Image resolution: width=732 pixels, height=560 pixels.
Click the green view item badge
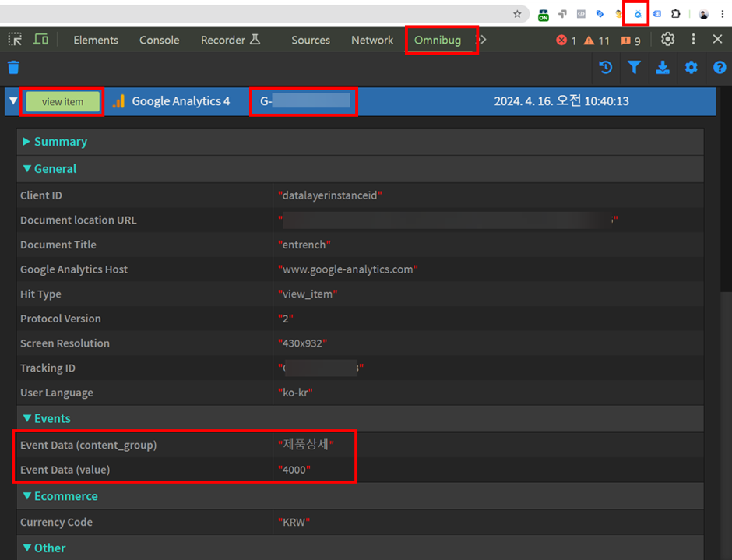(62, 102)
